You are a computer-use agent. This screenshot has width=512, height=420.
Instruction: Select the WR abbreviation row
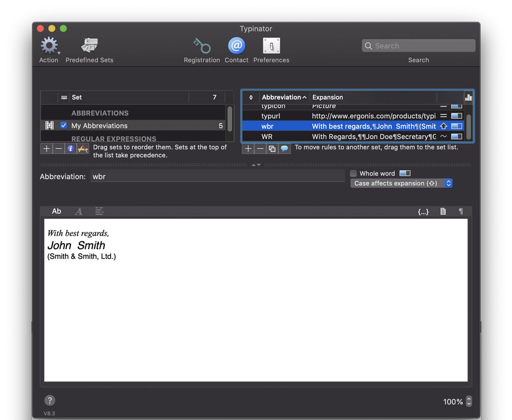pyautogui.click(x=353, y=137)
